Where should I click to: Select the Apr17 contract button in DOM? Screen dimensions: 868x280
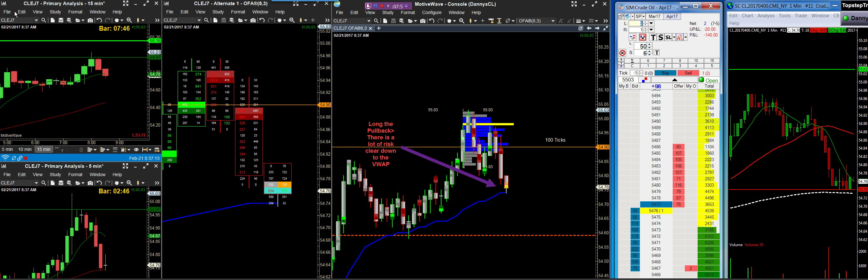point(672,16)
